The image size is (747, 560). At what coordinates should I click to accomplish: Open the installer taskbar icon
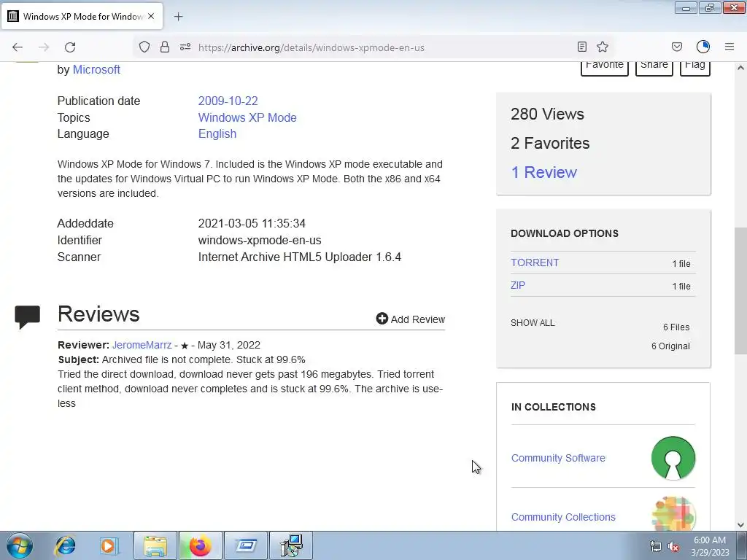pyautogui.click(x=291, y=545)
